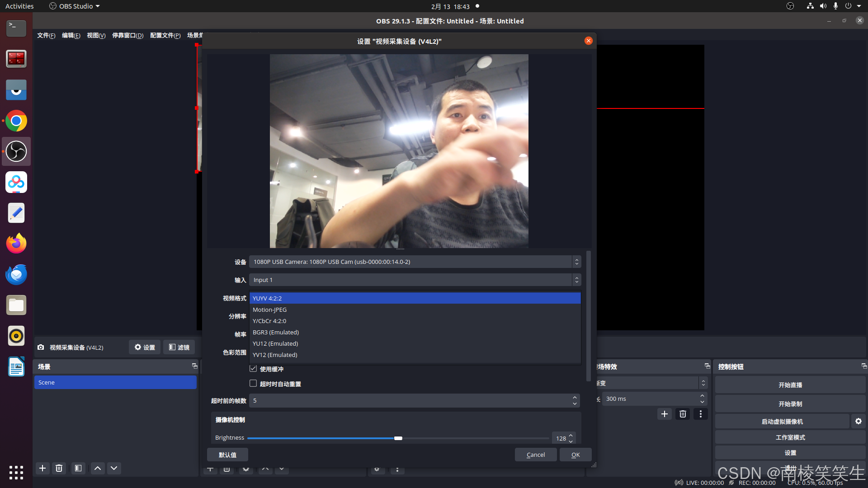Toggle the 使用缓冲 checkbox

coord(253,369)
